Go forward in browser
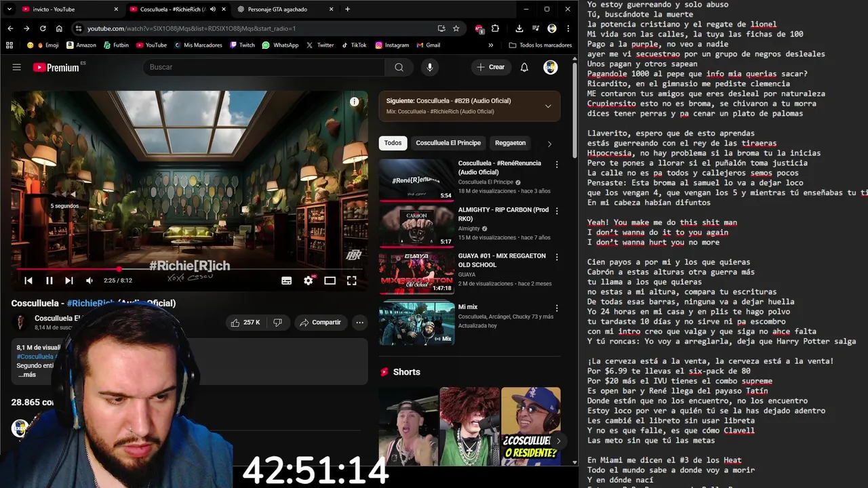The height and width of the screenshot is (488, 868). pyautogui.click(x=26, y=28)
